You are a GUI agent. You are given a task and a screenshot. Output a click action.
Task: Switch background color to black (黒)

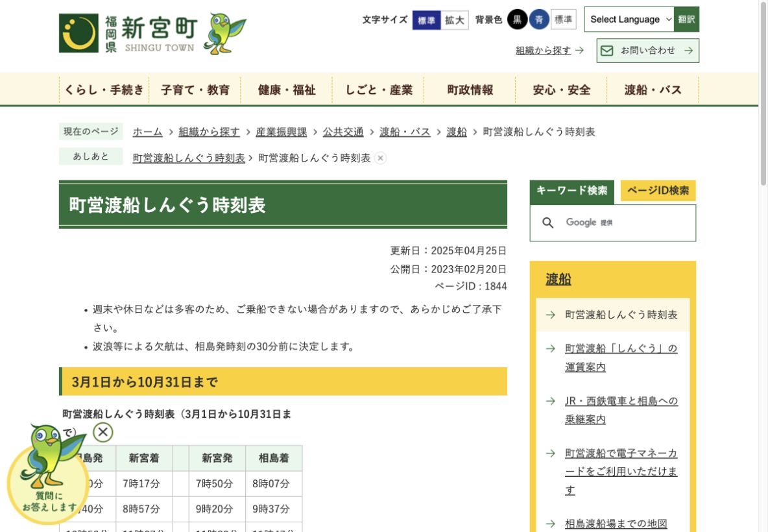[517, 19]
